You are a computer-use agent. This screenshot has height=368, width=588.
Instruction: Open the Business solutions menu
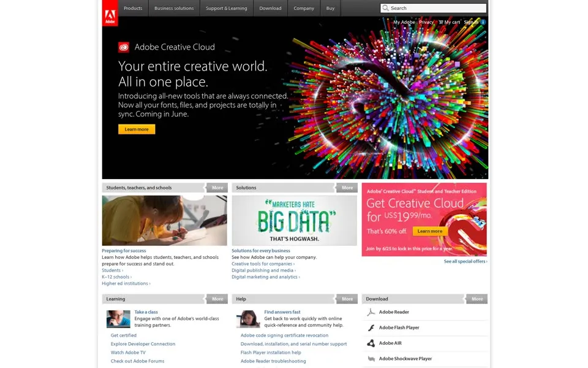tap(174, 8)
